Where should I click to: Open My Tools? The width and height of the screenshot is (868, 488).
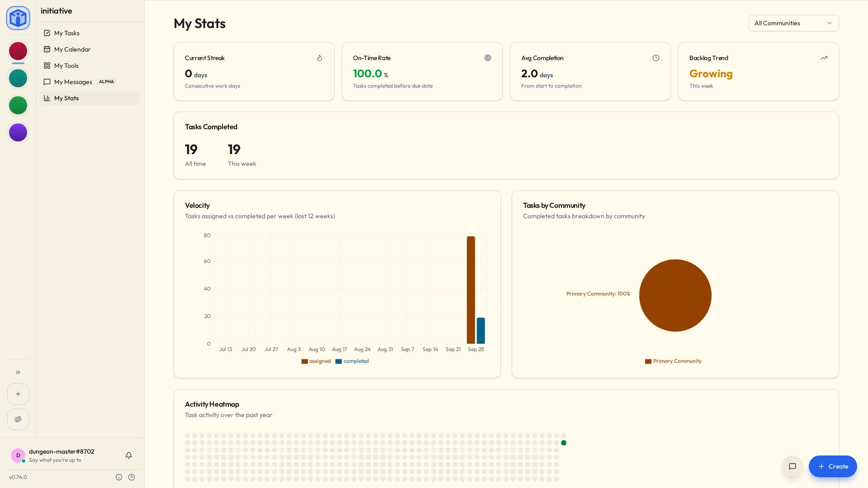click(90, 66)
